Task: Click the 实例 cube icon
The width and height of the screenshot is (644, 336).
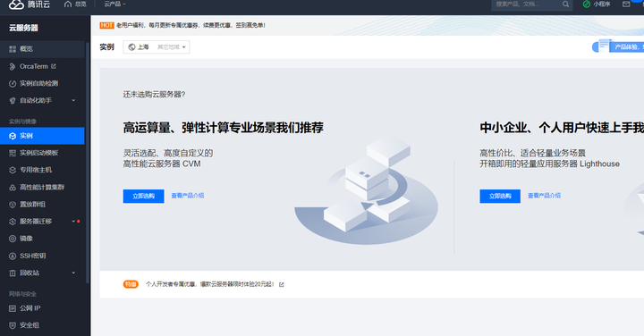Action: click(x=13, y=136)
